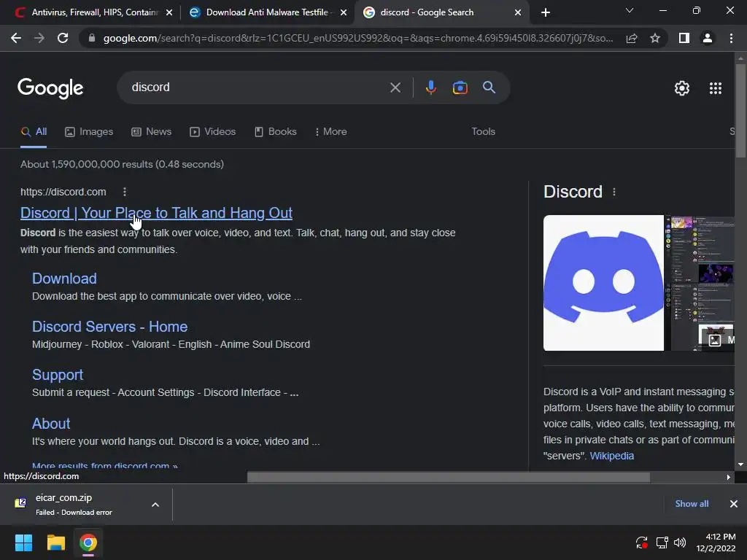The width and height of the screenshot is (747, 560).
Task: Open the Chrome profile icon
Action: pos(708,38)
